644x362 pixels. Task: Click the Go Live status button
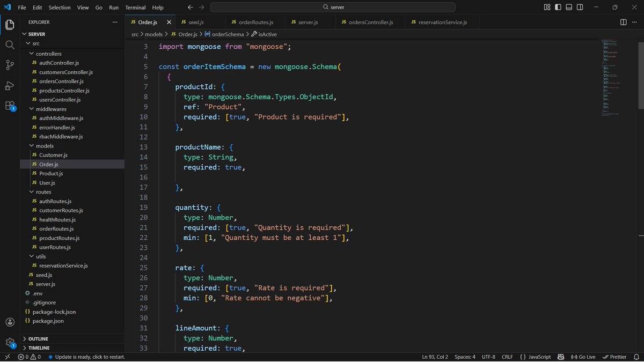coord(583,357)
